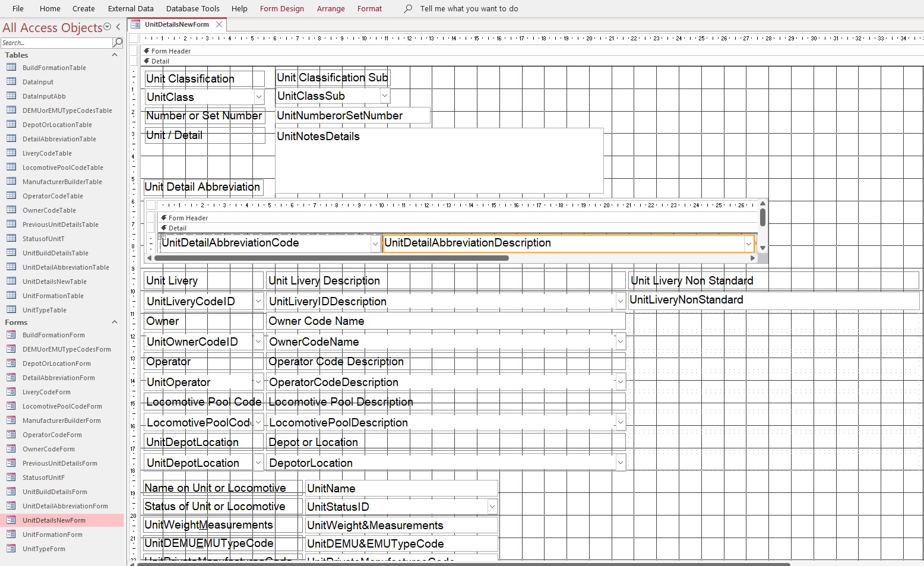Collapse the navigation pane with shutter arrow

(118, 27)
